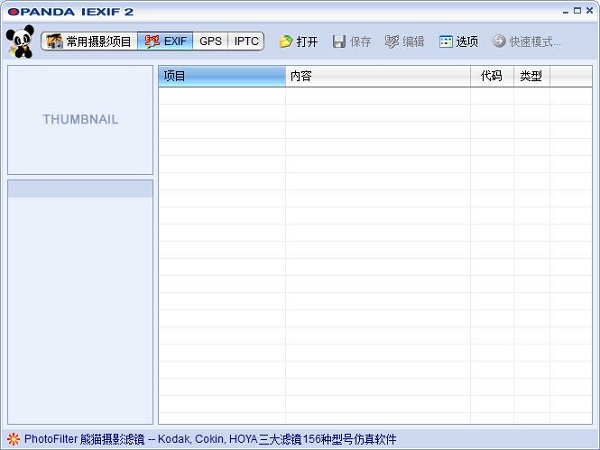This screenshot has height=450, width=600.
Task: Click the panda logo icon
Action: [x=19, y=43]
